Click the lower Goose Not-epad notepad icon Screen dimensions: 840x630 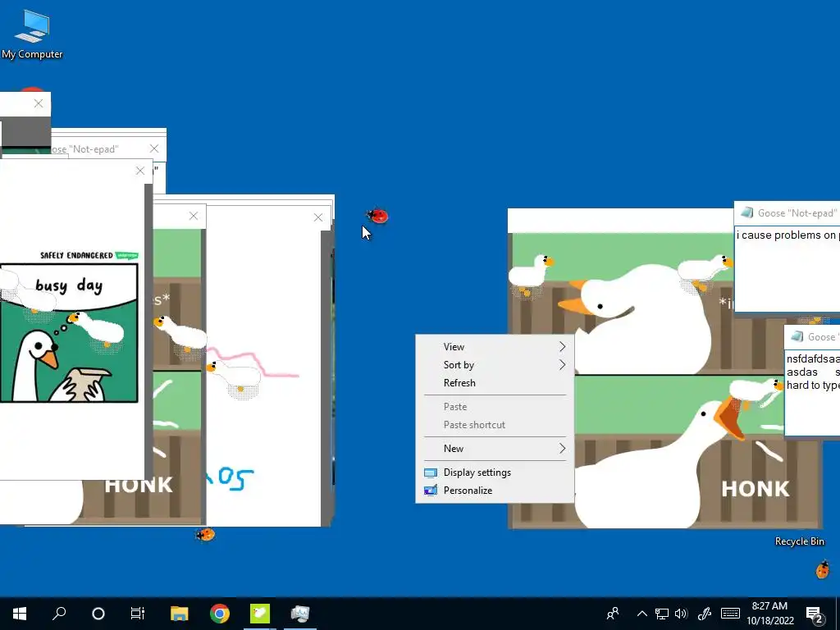click(x=797, y=336)
